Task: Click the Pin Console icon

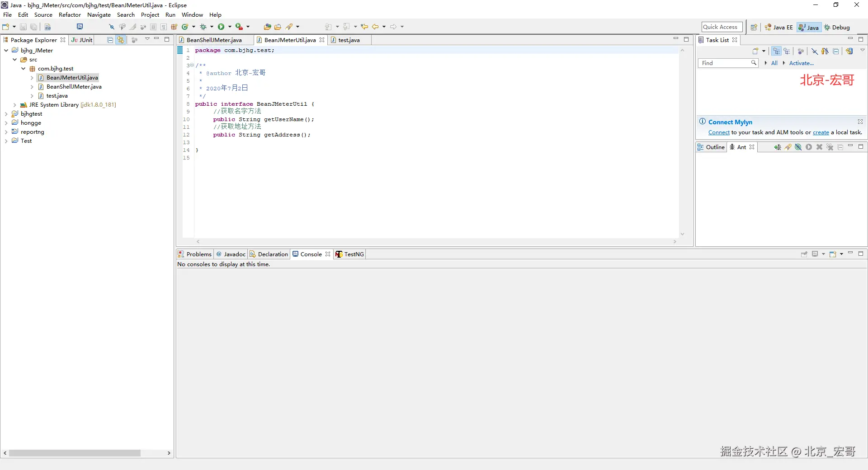Action: (x=804, y=254)
